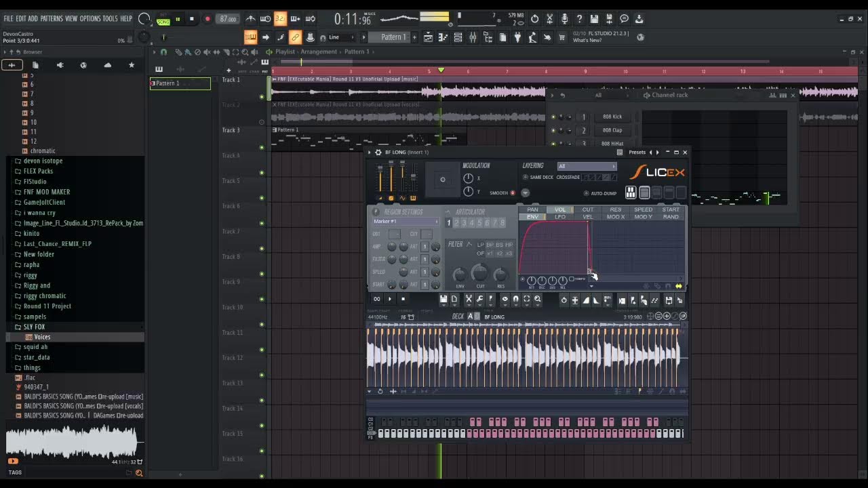Open the piano roll toolbar icon
The height and width of the screenshot is (488, 868).
pos(443,37)
